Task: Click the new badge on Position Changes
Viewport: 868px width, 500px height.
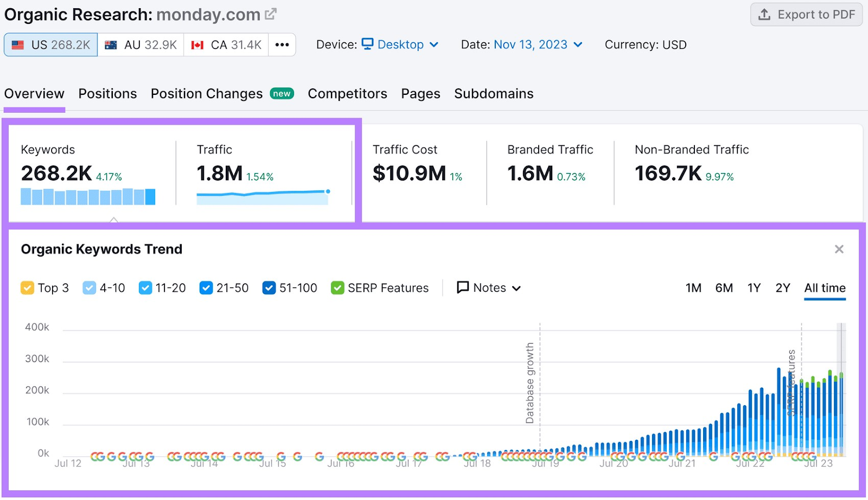Action: (x=282, y=94)
